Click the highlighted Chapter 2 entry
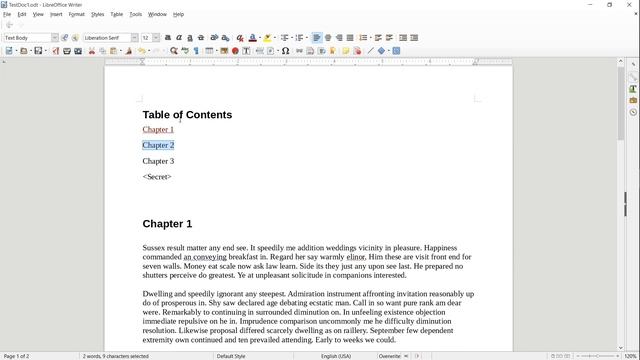640x360 pixels. tap(158, 145)
